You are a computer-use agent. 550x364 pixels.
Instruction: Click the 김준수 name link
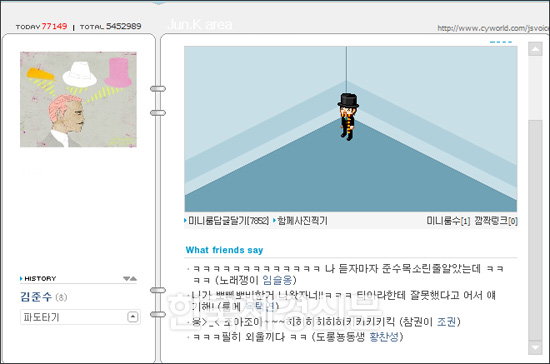tap(36, 297)
